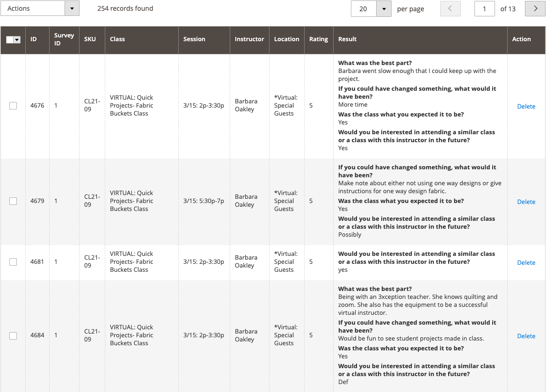Sort table by Instructor column
Screen dimensions: 546x392
coord(249,39)
